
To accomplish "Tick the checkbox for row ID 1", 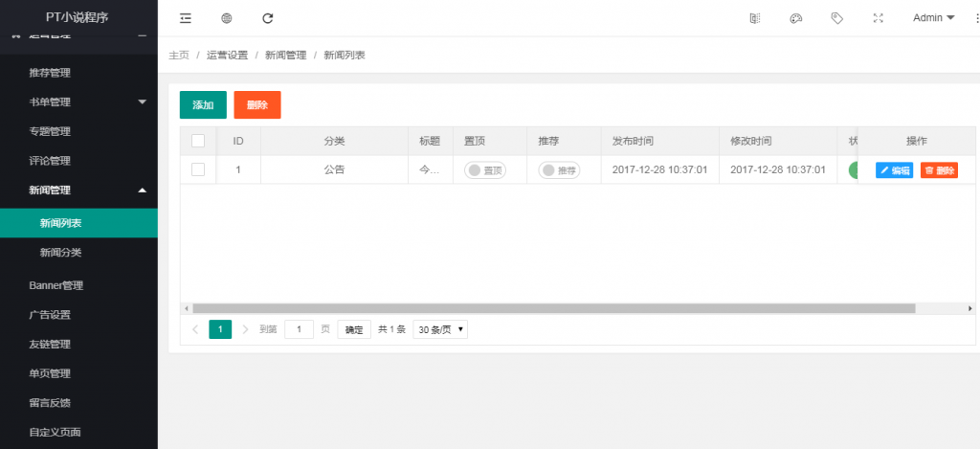I will [x=198, y=169].
